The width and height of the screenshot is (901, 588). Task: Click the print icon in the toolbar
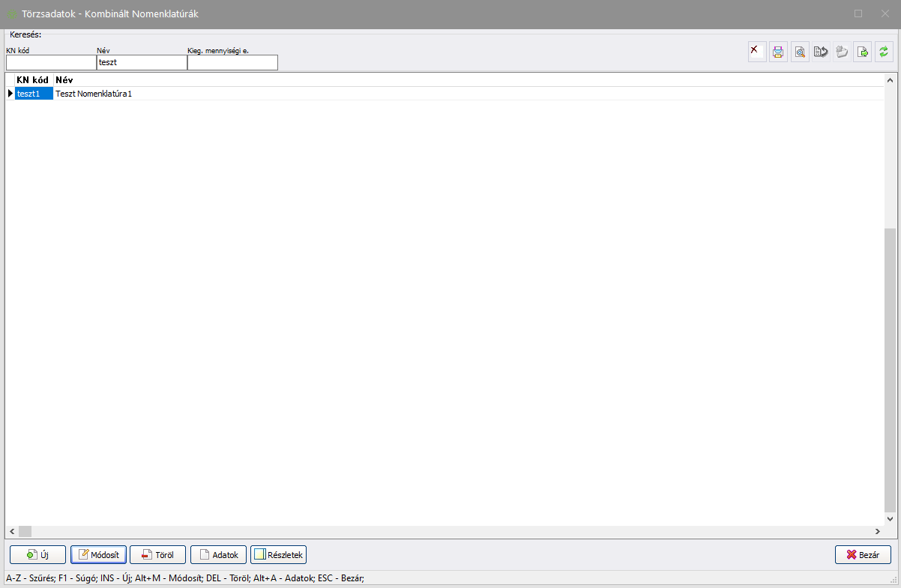click(x=778, y=52)
